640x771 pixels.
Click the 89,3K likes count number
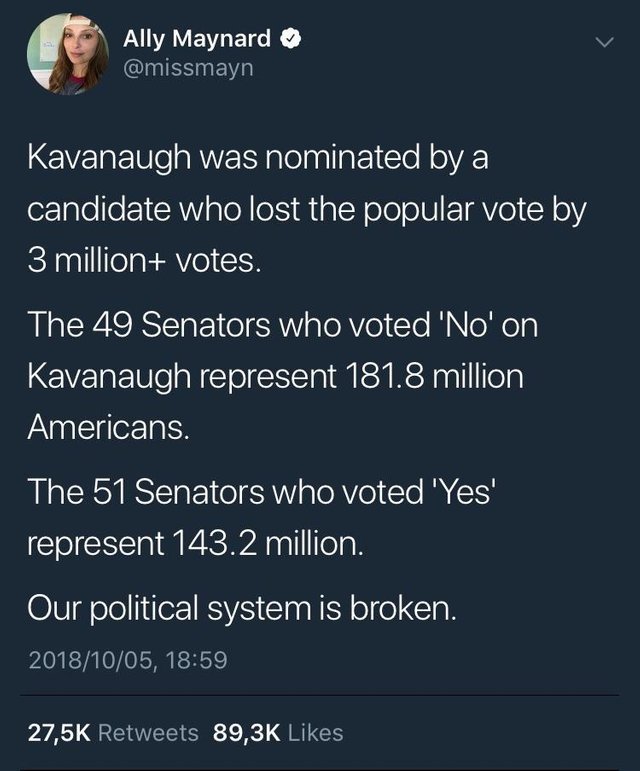tap(246, 733)
